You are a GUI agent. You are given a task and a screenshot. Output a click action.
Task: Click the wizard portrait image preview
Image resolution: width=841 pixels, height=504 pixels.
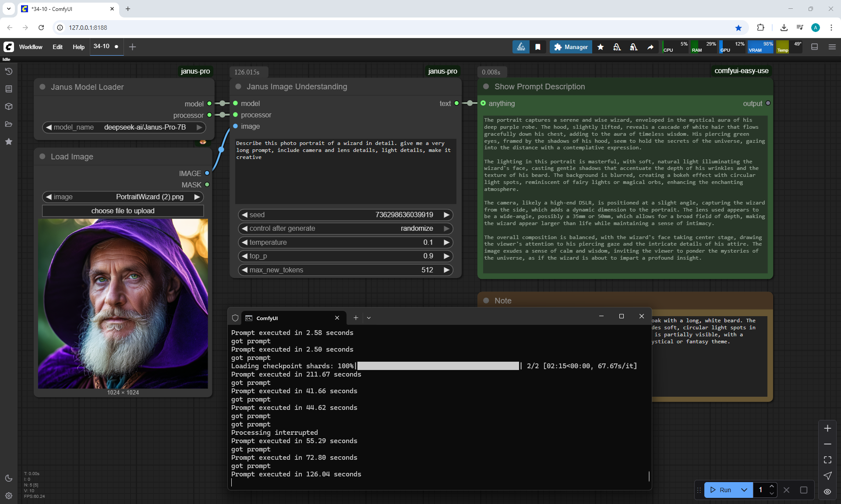pyautogui.click(x=123, y=303)
